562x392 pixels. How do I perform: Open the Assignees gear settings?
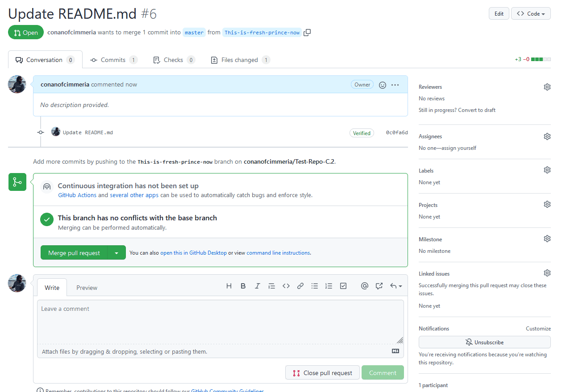tap(547, 136)
